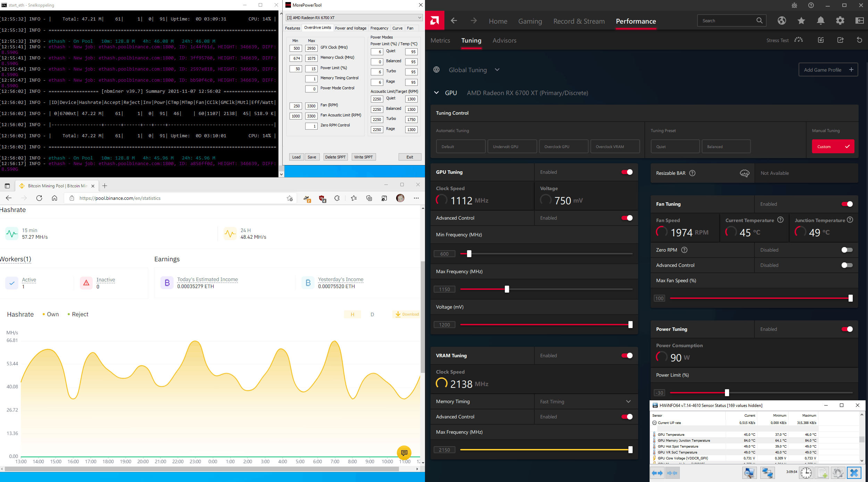
Task: Download binance hashrate chart data
Action: coord(407,314)
